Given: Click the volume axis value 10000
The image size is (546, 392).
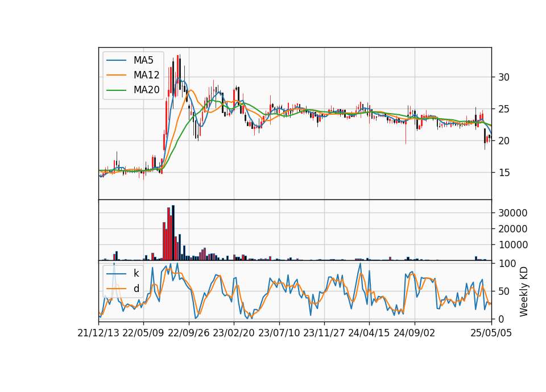Looking at the screenshot, I should pos(513,245).
